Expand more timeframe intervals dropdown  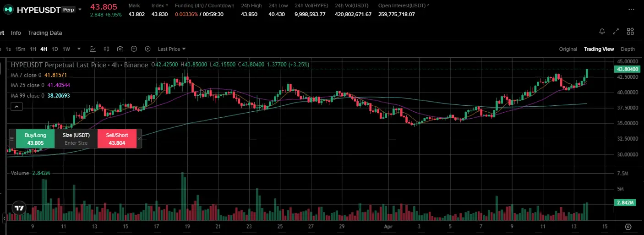pos(79,49)
